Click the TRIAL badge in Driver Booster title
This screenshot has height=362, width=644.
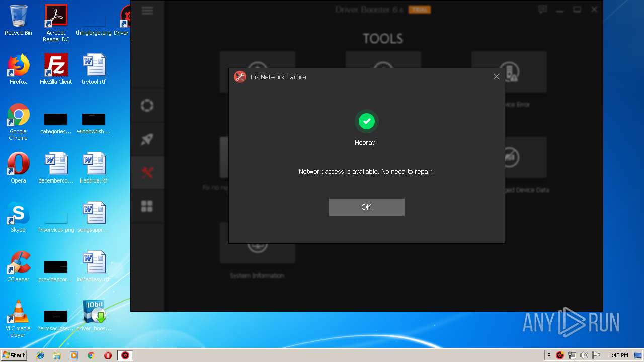419,10
